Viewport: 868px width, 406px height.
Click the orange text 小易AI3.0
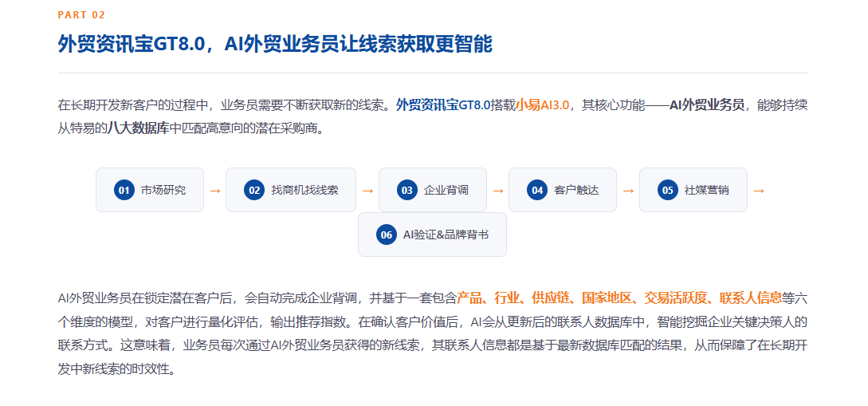(x=542, y=104)
